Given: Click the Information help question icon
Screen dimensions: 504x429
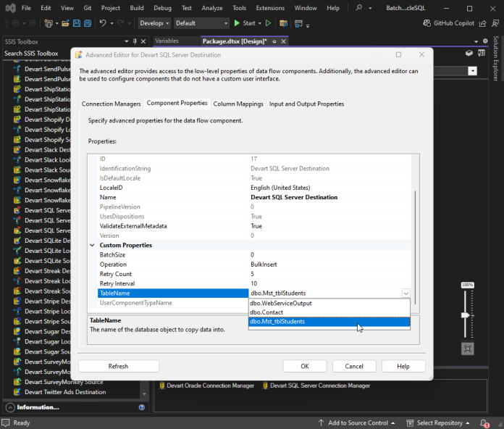Looking at the screenshot, I should tap(143, 407).
